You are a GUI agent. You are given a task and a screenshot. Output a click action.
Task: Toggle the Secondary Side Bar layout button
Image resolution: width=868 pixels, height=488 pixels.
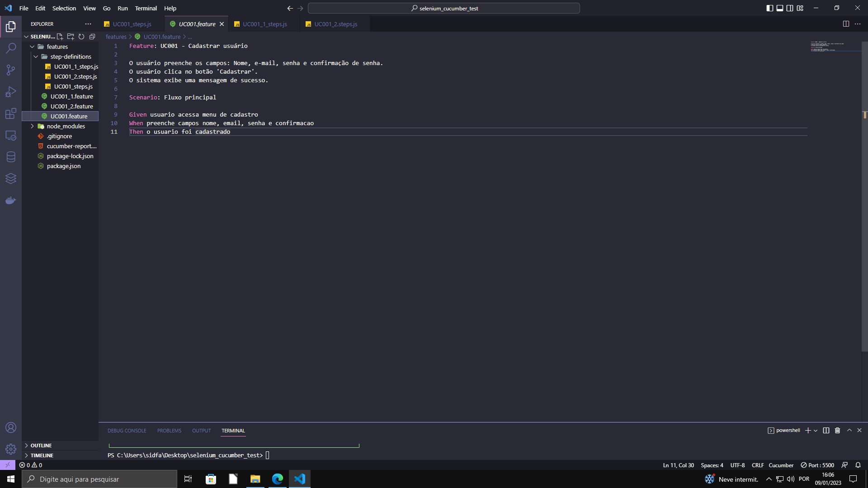(x=790, y=8)
